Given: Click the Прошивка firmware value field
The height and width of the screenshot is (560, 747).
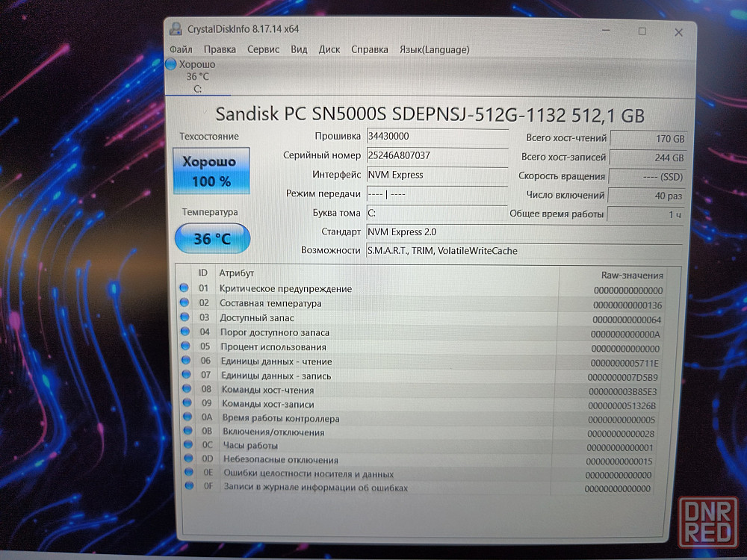Looking at the screenshot, I should (436, 137).
